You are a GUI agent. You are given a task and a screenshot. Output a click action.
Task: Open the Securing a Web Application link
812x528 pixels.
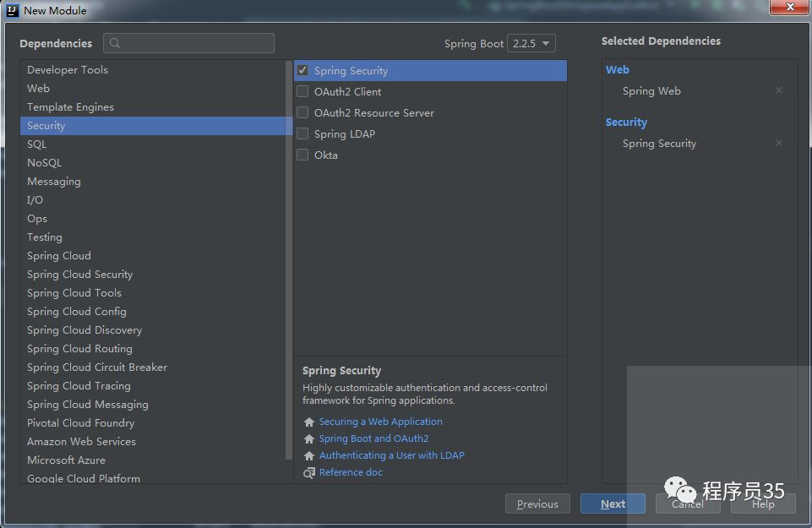380,422
